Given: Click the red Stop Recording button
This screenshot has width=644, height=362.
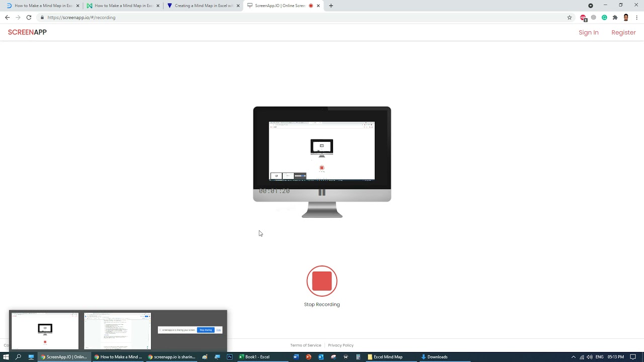Looking at the screenshot, I should tap(322, 281).
